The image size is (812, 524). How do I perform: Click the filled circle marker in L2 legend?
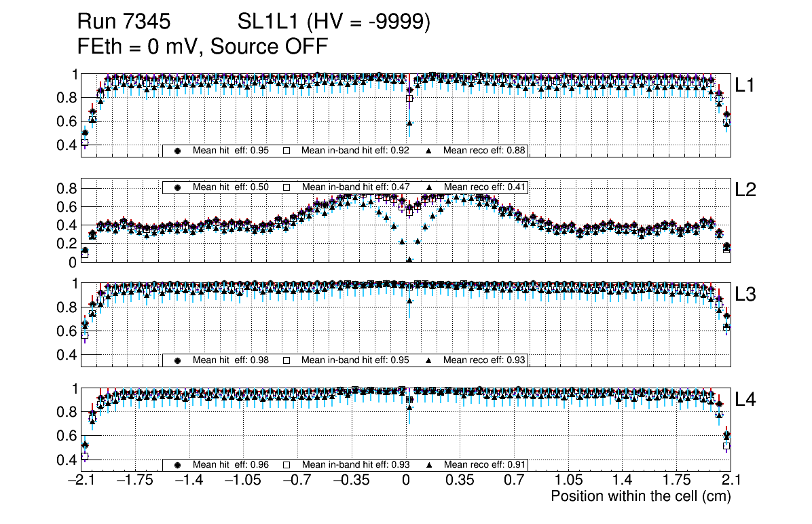pos(178,187)
